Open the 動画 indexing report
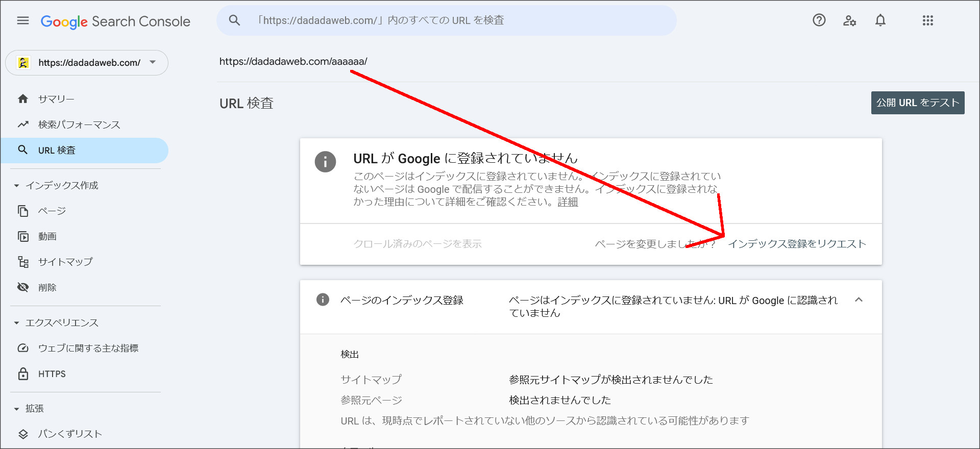Screen dimensions: 980x449 [x=84, y=236]
